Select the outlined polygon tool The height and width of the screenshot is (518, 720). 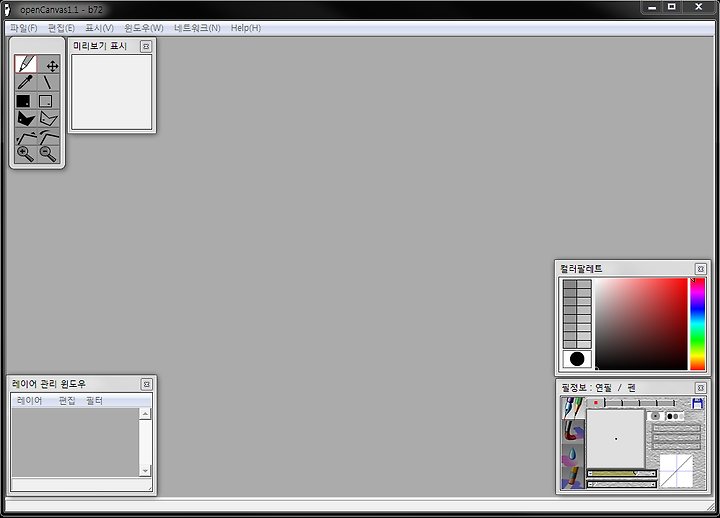49,119
